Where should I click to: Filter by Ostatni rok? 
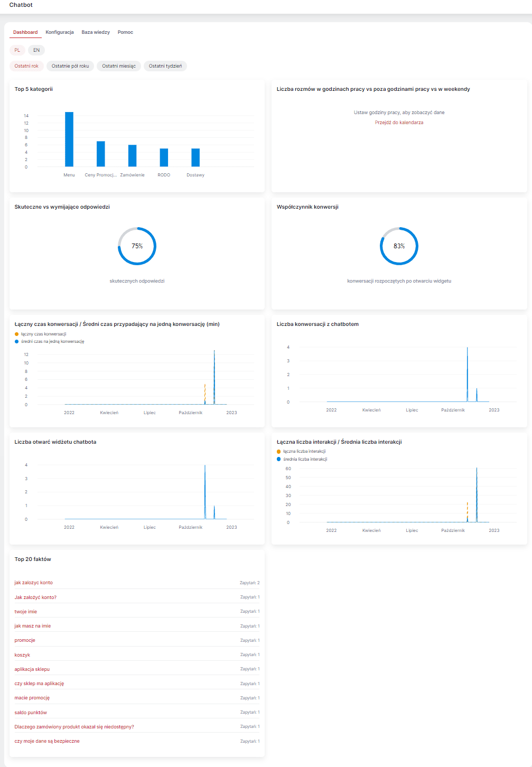(x=26, y=66)
